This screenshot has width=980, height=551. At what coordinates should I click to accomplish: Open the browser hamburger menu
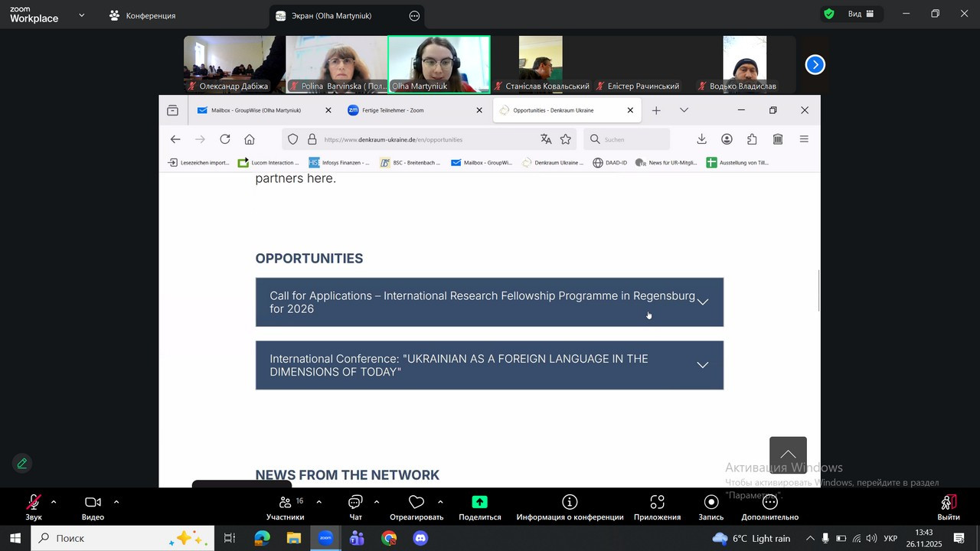(804, 139)
